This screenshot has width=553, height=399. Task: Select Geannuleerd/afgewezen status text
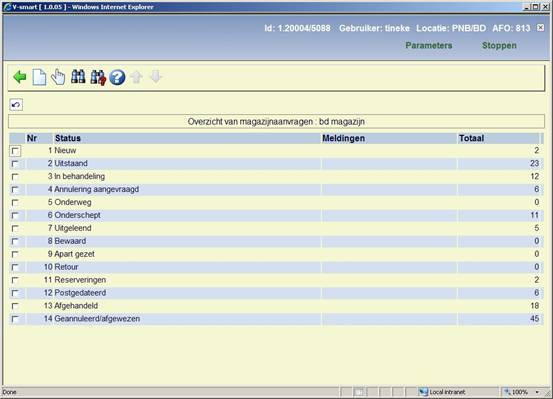coord(97,319)
